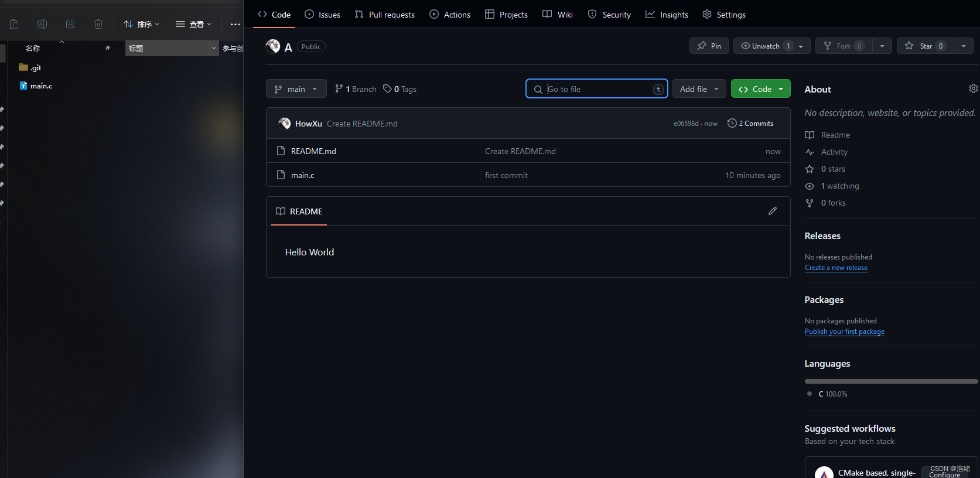Open Activity link in About sidebar
The height and width of the screenshot is (478, 980).
point(826,152)
